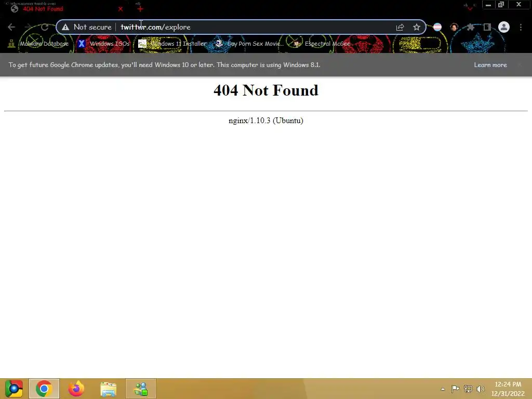Show hidden tray icons arrow
Viewport: 532px width, 399px height.
pos(443,389)
